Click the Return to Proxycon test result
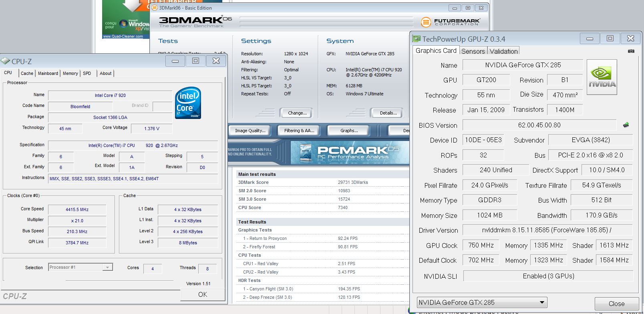644x314 pixels. [322, 238]
